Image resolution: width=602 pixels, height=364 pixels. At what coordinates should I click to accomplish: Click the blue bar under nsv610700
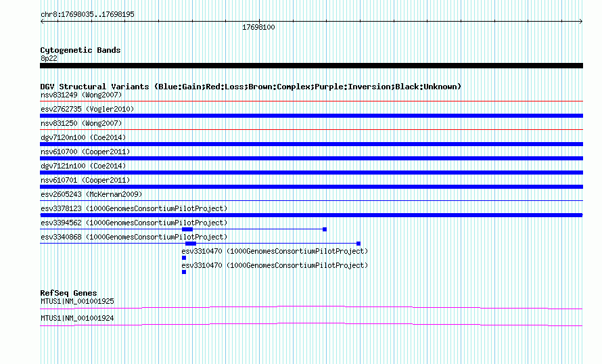[311, 158]
